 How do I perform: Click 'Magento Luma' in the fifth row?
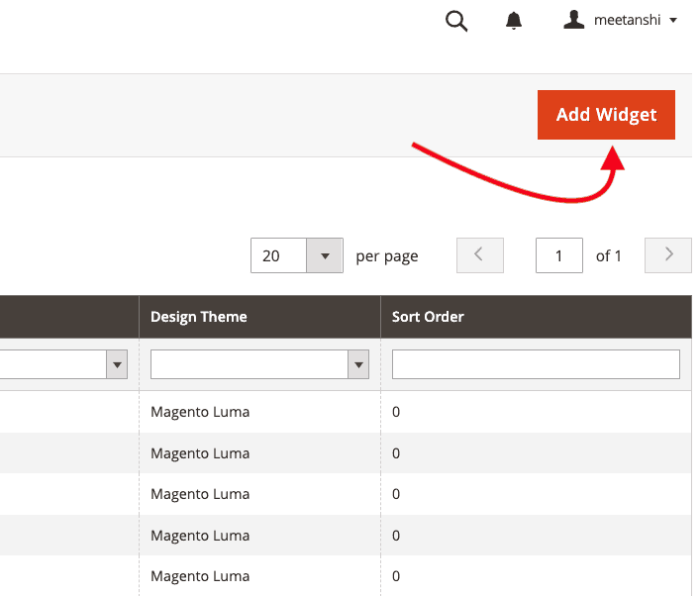[x=200, y=576]
